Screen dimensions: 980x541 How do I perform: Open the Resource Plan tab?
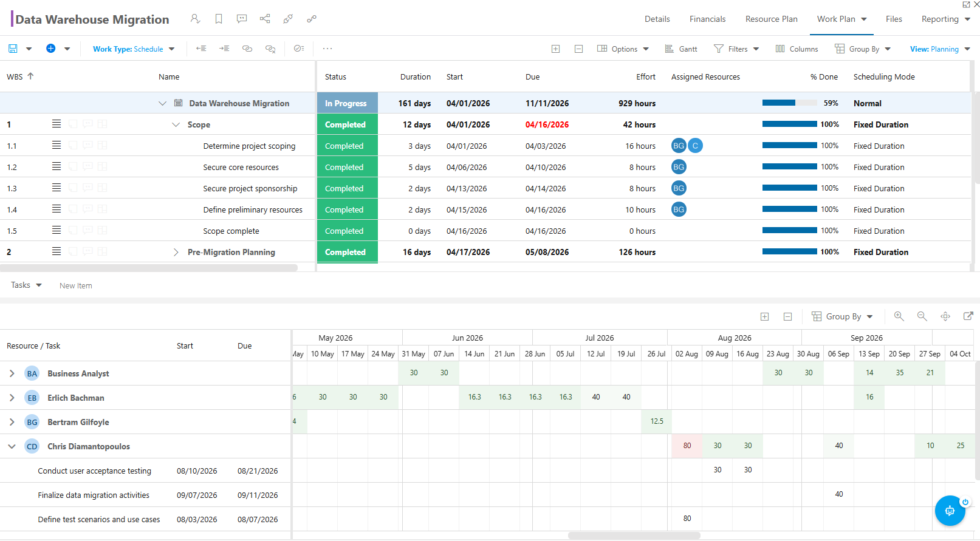click(771, 19)
